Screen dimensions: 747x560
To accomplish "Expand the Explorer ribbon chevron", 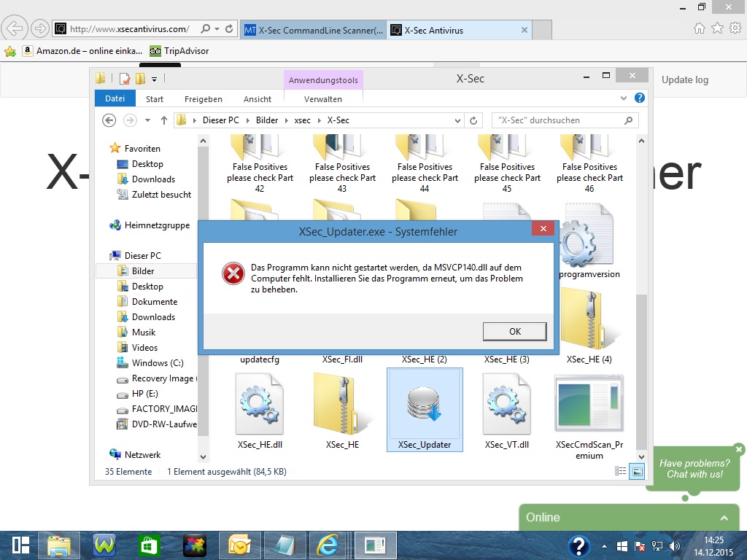I will click(x=624, y=98).
